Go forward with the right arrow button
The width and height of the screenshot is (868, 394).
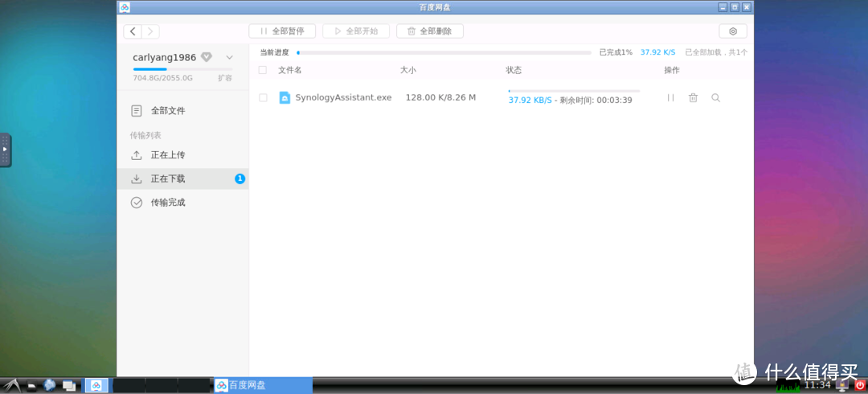(150, 31)
